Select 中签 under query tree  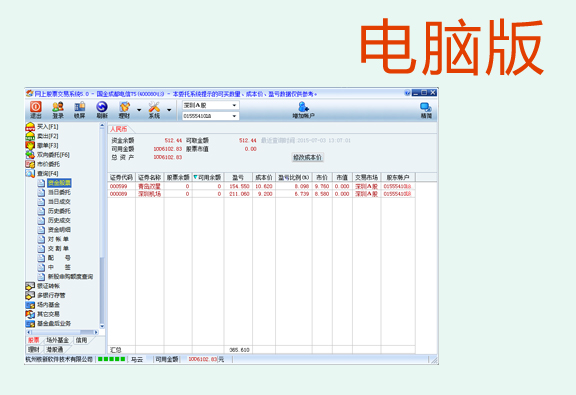coord(59,267)
